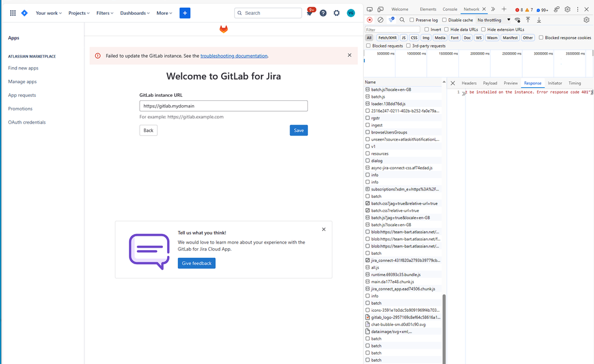Open DevTools activity bar people icon

click(x=557, y=9)
